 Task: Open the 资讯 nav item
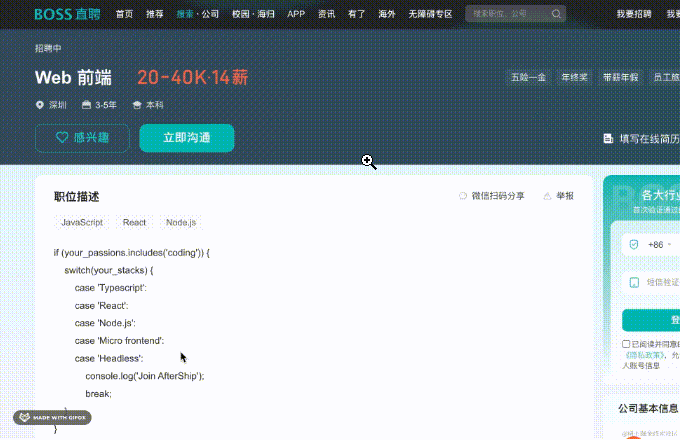[x=327, y=14]
